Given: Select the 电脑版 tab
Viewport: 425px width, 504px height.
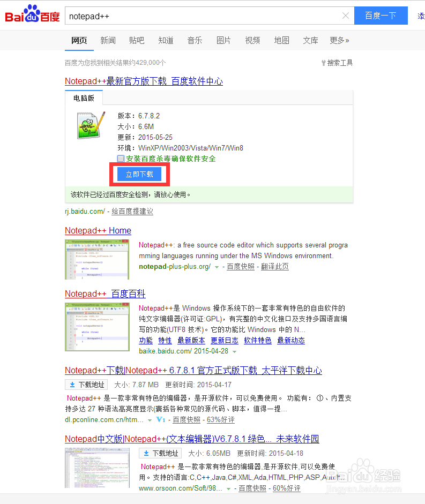Looking at the screenshot, I should coord(84,98).
